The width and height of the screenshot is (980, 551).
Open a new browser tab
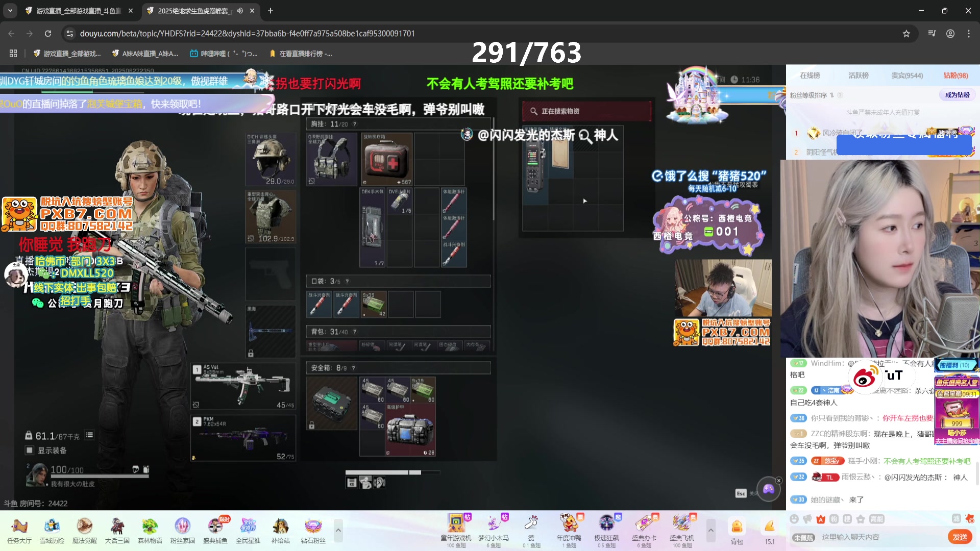tap(271, 11)
